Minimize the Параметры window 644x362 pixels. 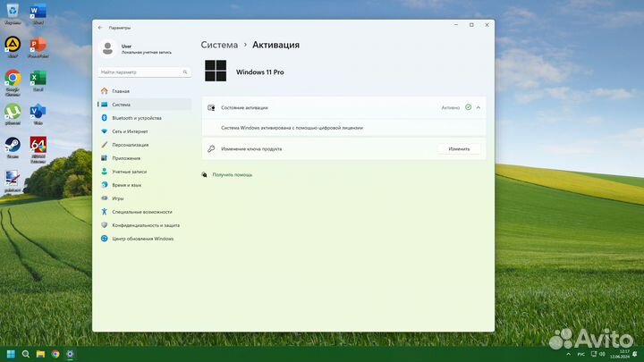point(456,25)
